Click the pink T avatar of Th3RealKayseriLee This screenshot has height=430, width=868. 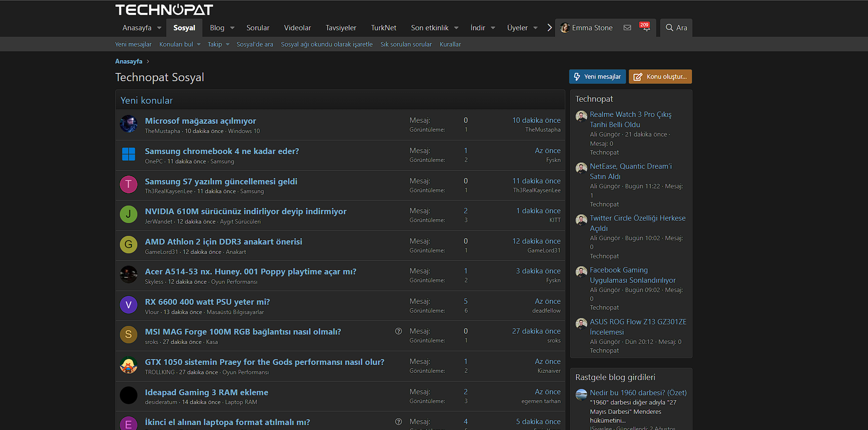[129, 184]
